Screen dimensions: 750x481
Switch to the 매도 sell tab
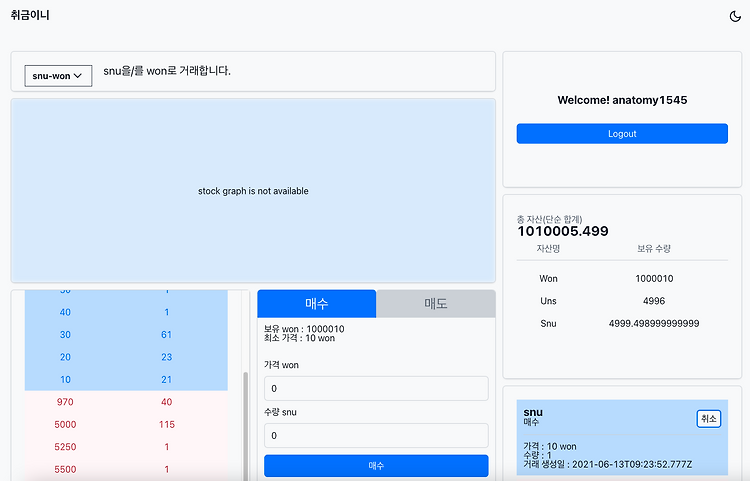436,304
